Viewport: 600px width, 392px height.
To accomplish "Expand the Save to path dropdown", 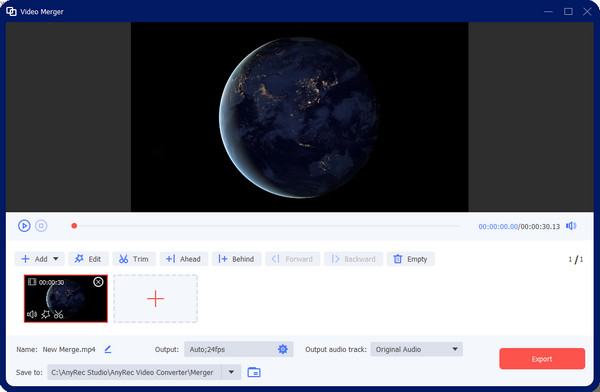I will click(231, 372).
